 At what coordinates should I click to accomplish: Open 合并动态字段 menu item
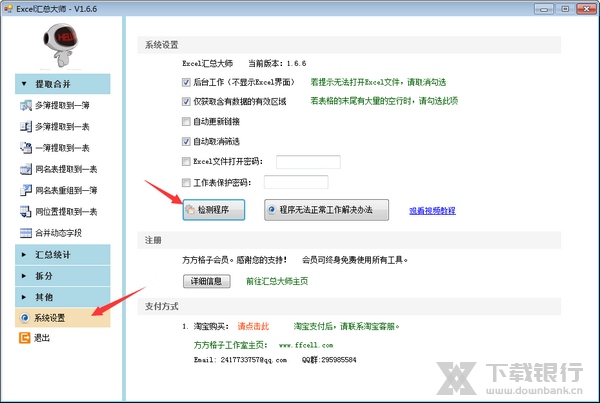(x=59, y=233)
